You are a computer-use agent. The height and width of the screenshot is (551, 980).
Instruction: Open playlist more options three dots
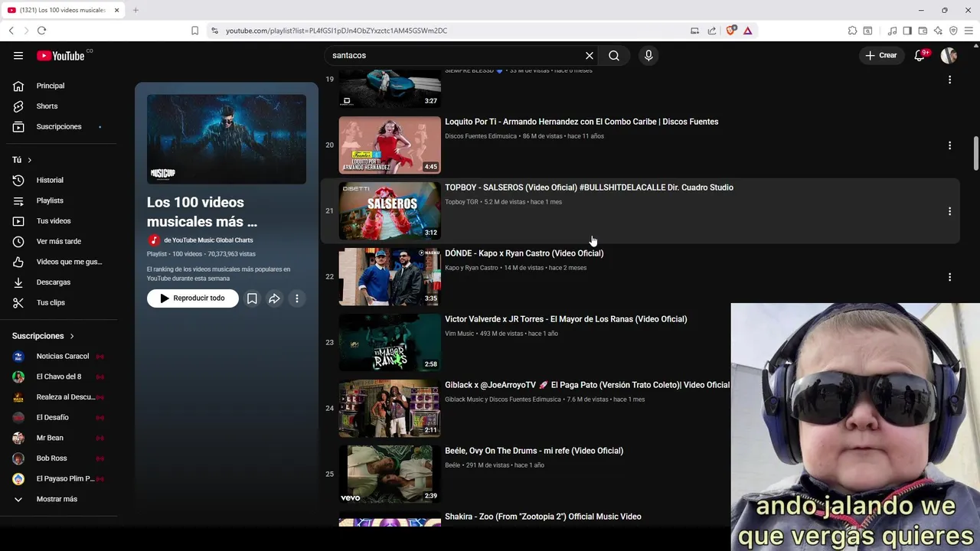click(297, 298)
